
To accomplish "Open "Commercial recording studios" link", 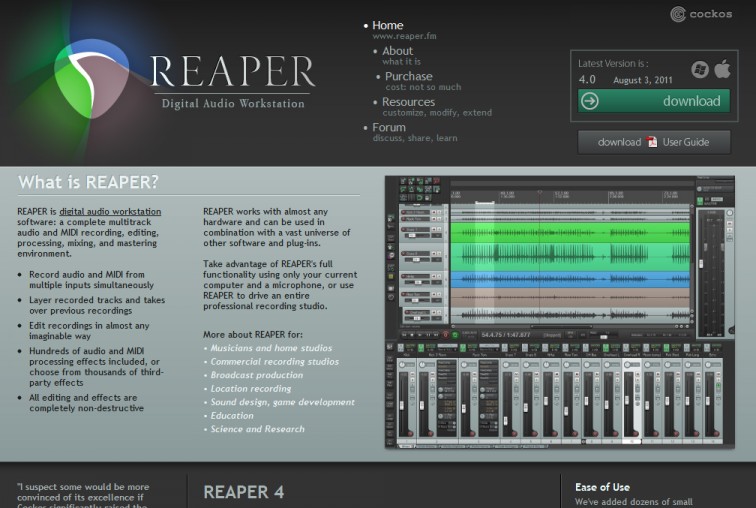I will (274, 362).
